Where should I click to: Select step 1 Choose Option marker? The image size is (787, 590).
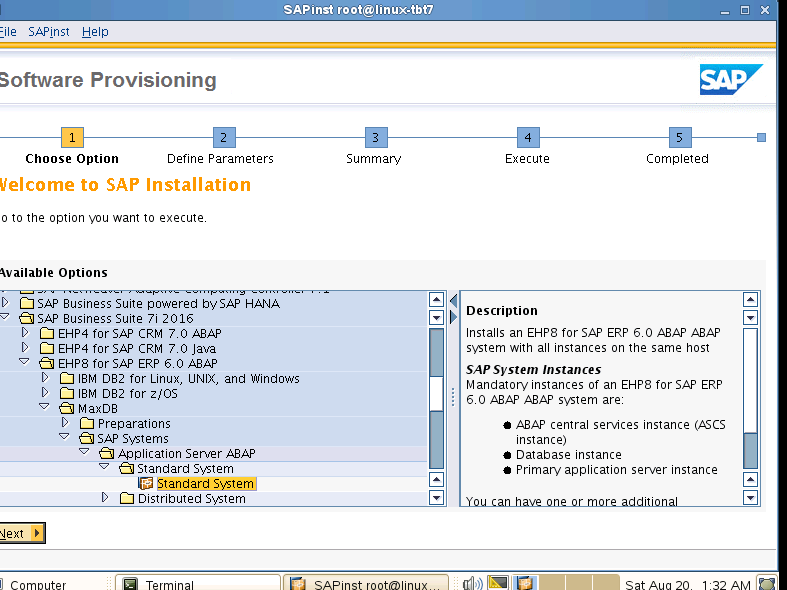pos(72,137)
